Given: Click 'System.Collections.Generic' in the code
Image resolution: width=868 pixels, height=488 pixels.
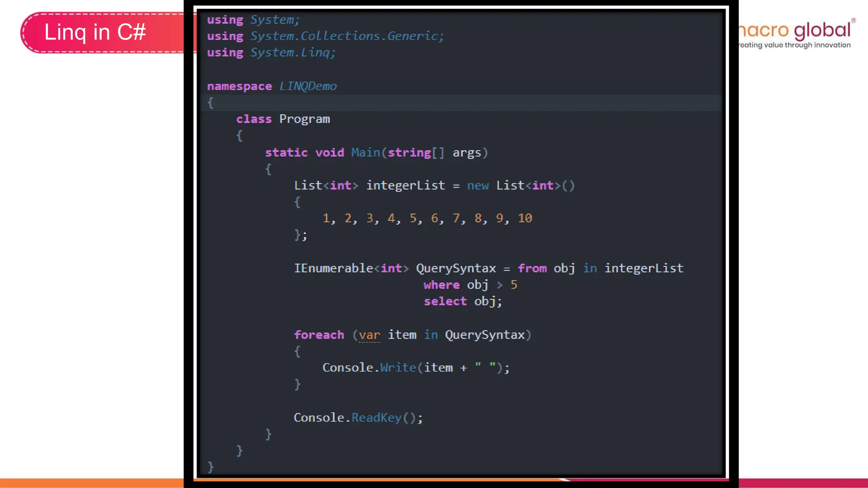Looking at the screenshot, I should [344, 36].
